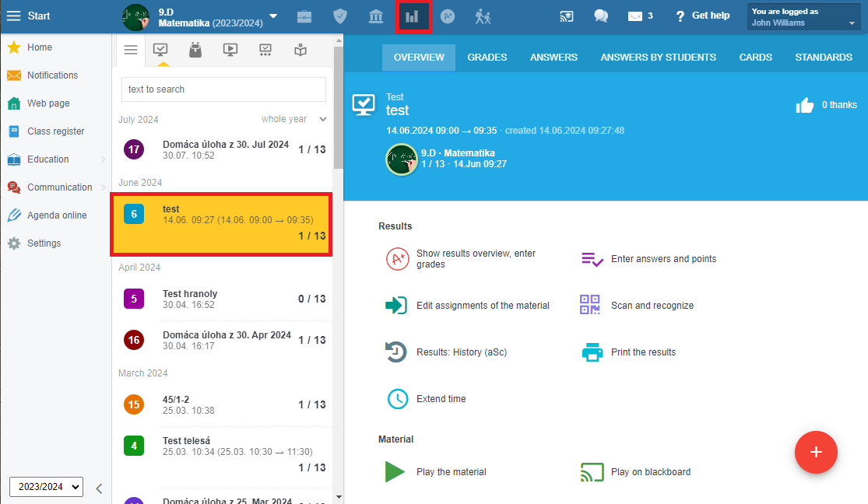Viewport: 868px width, 504px height.
Task: Click the thumbs up thanks icon
Action: click(804, 104)
